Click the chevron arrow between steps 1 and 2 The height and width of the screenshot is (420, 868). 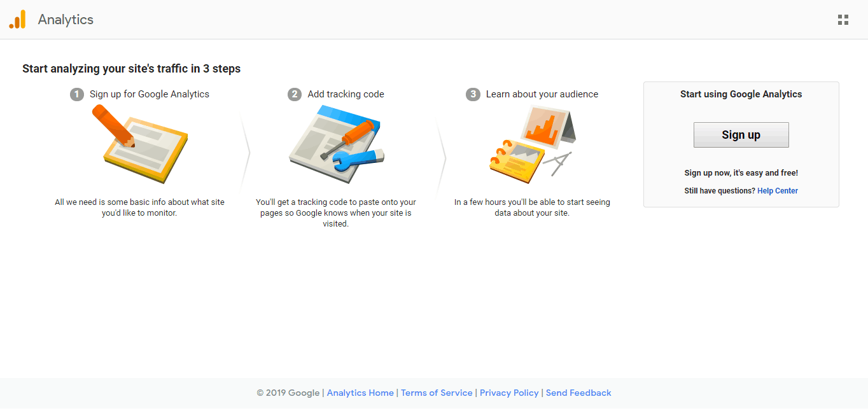(x=244, y=151)
